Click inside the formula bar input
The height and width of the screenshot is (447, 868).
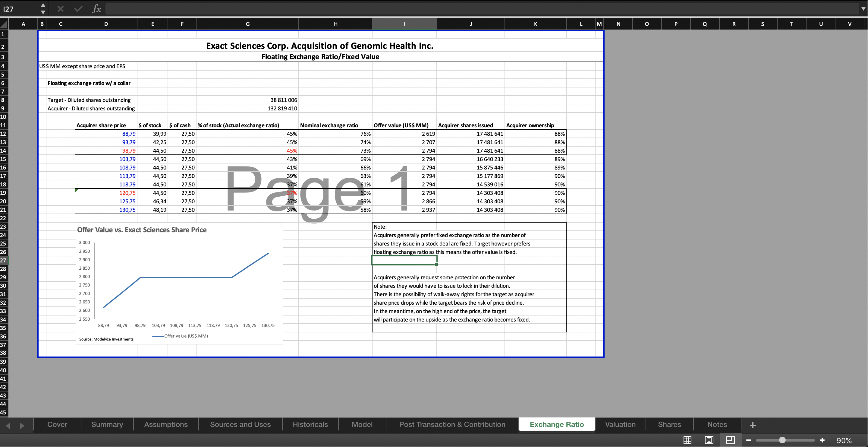coord(482,9)
